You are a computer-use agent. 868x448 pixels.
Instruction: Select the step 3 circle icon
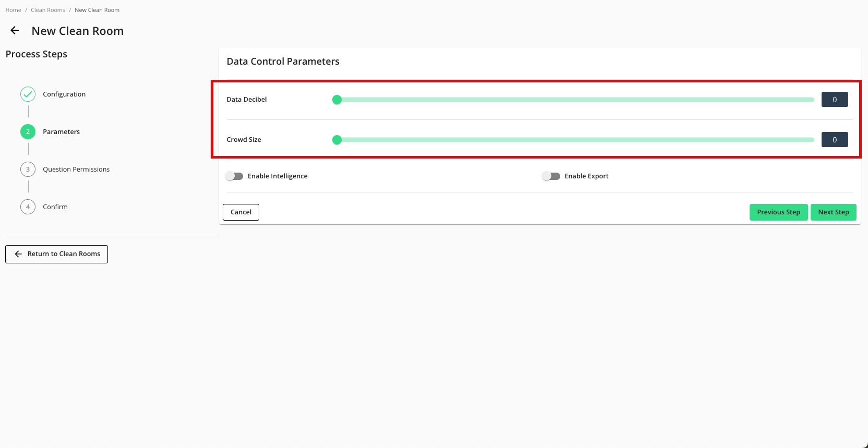pyautogui.click(x=28, y=169)
